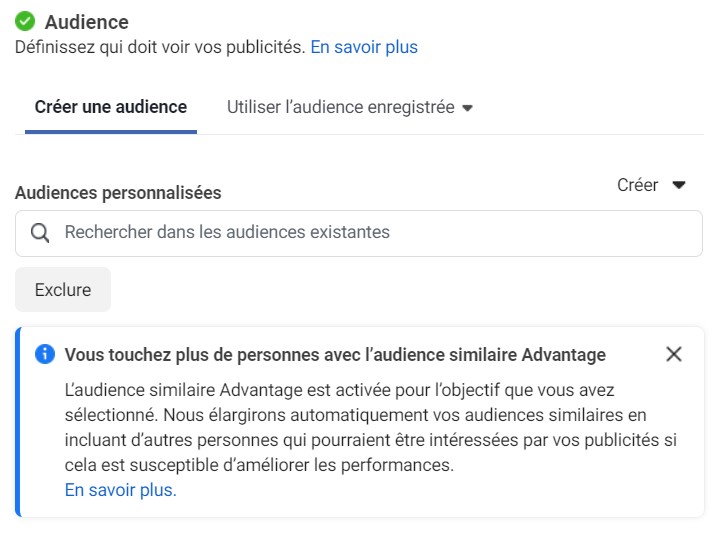Click the Exclure button

coord(63,290)
